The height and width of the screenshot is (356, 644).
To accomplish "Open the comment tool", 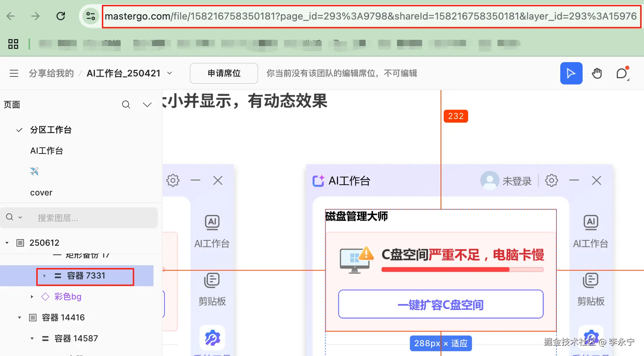I will [622, 73].
